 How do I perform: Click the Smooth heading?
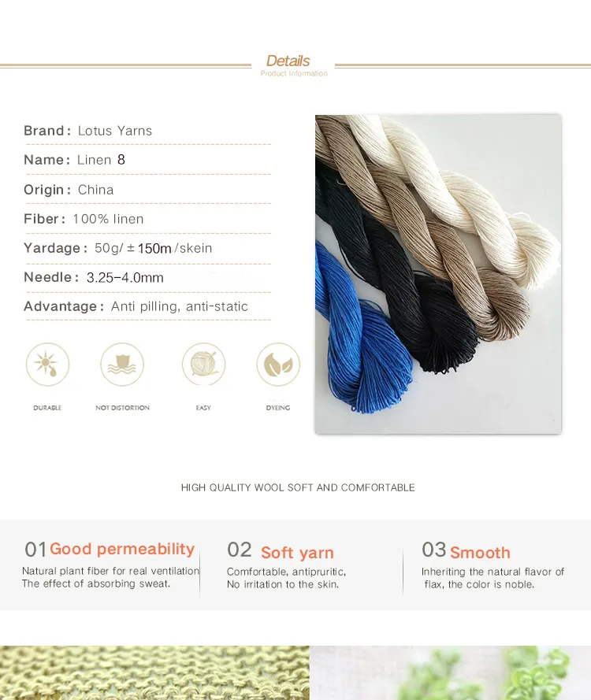(x=480, y=552)
